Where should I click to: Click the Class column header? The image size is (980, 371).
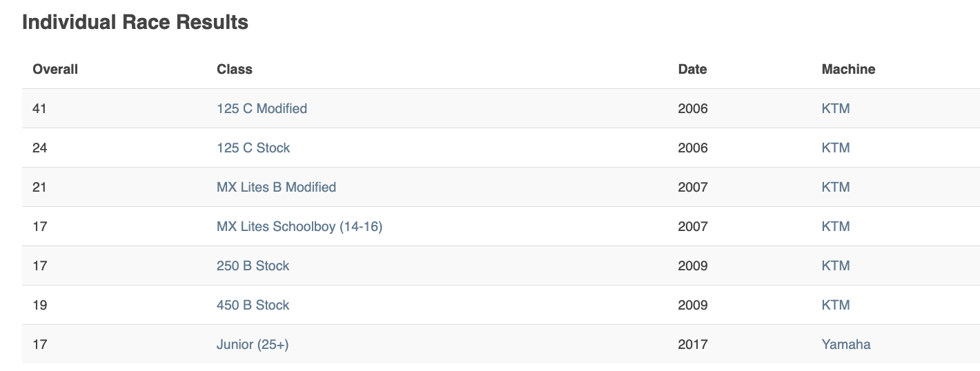pos(235,70)
